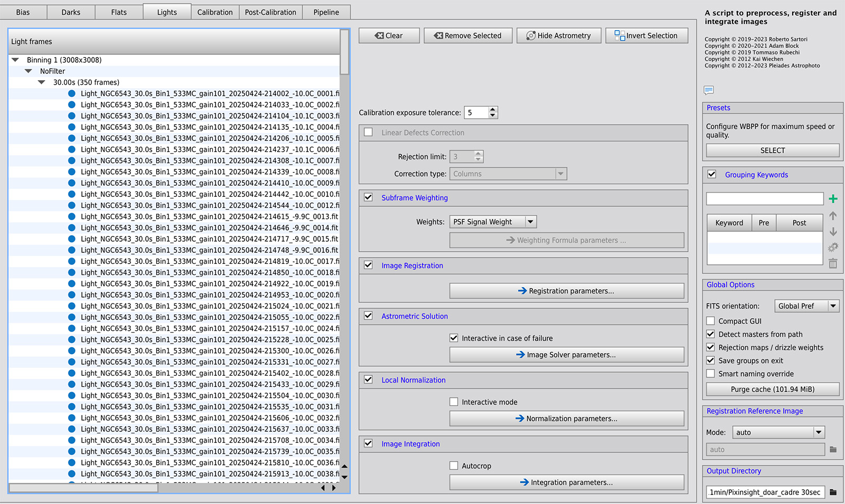Collapse the 30.00s (350 frames) node
This screenshot has height=504, width=845.
[x=41, y=82]
